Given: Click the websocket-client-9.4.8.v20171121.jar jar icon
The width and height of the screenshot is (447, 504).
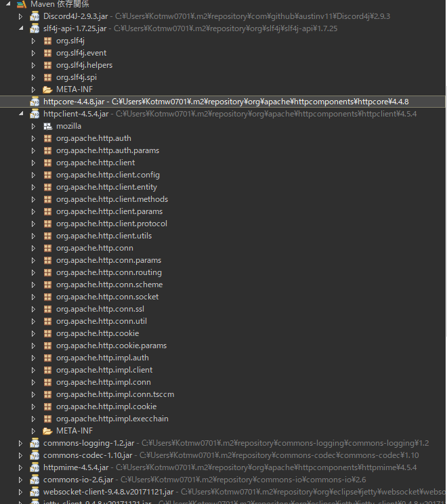Looking at the screenshot, I should tap(35, 492).
